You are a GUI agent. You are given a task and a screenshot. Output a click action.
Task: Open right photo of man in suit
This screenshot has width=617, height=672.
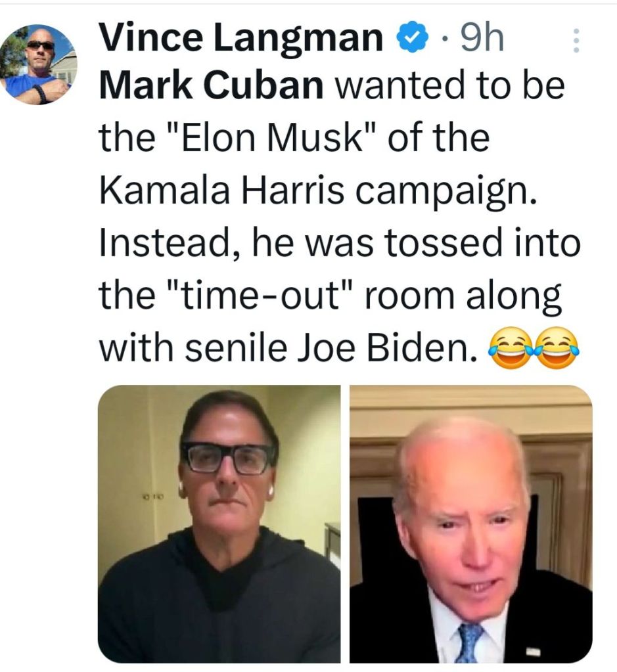click(470, 524)
